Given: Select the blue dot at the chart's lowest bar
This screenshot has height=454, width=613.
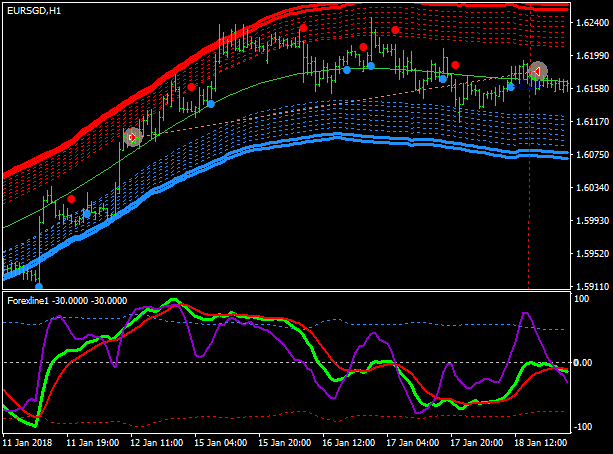Looking at the screenshot, I should [x=39, y=286].
